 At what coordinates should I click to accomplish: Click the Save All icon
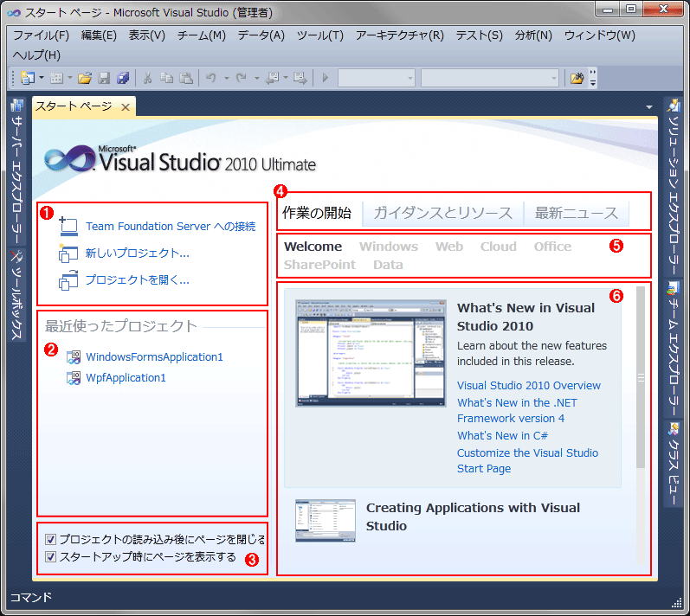click(123, 78)
